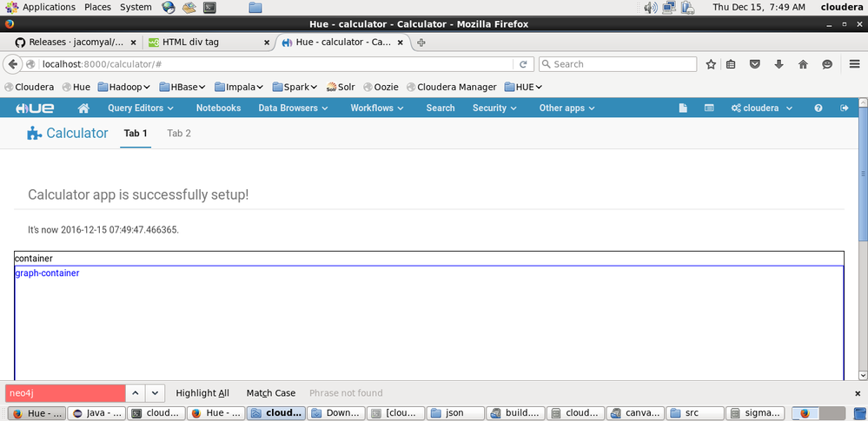Open the Cloudera bookmark
868x421 pixels.
(30, 87)
